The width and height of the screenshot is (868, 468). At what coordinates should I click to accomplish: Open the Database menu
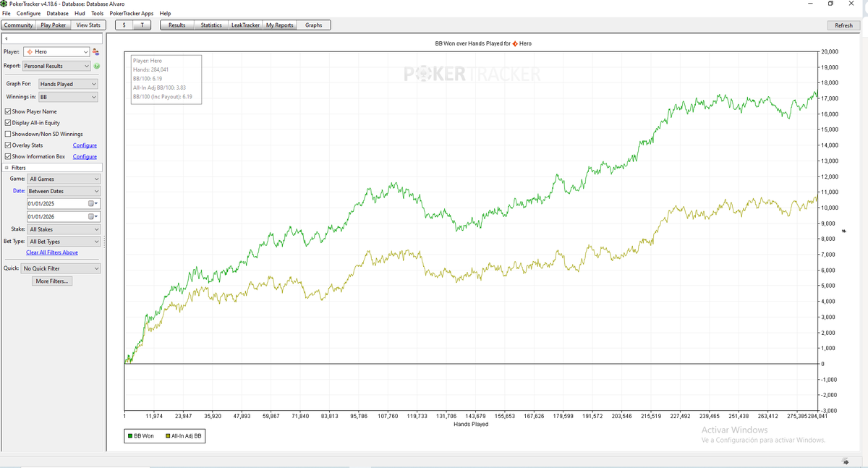pos(57,13)
